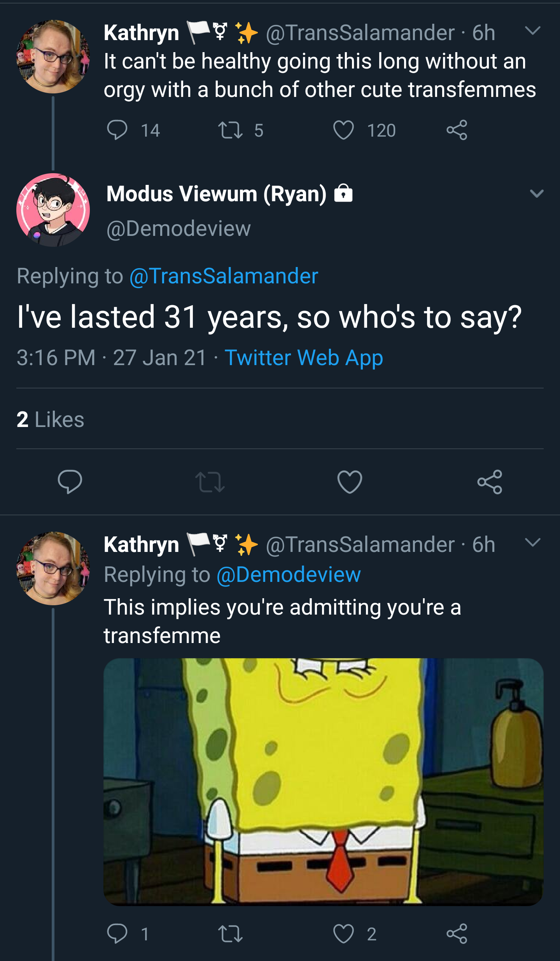Image resolution: width=560 pixels, height=961 pixels.
Task: Retweet the top tweet with 5 retweets
Action: pyautogui.click(x=230, y=130)
